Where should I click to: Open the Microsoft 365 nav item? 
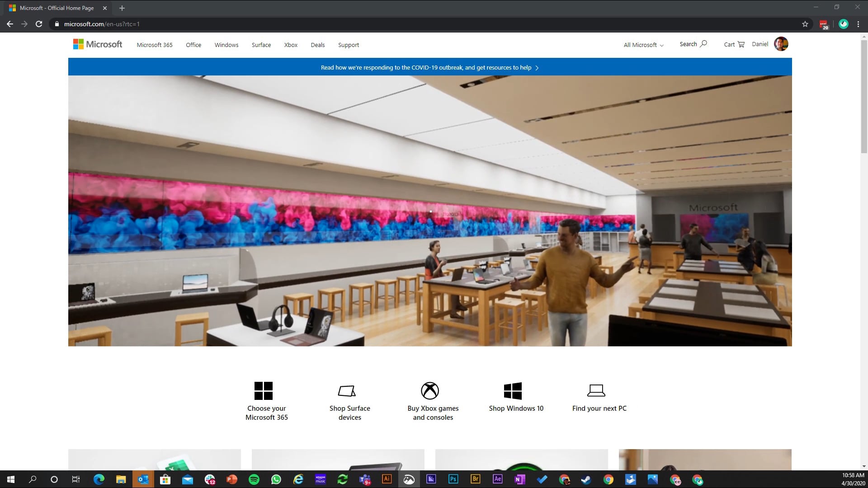pyautogui.click(x=155, y=45)
